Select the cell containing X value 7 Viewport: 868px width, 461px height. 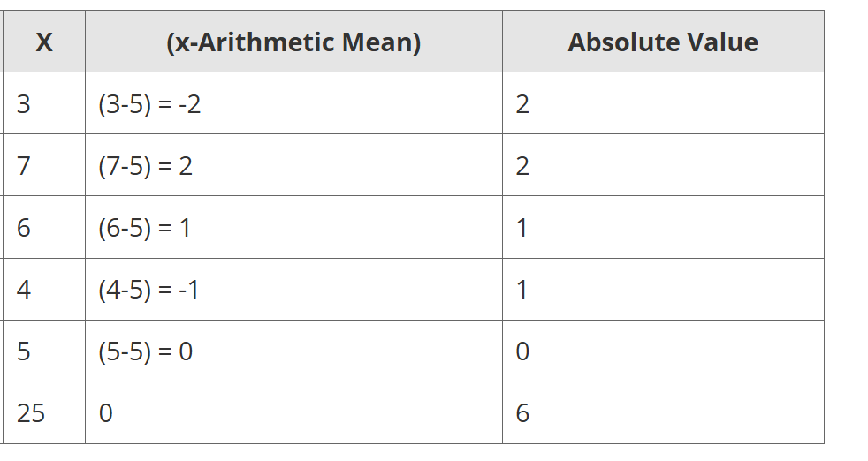click(24, 166)
